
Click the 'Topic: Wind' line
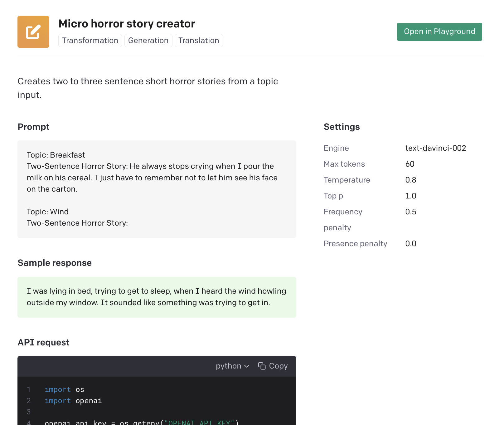pyautogui.click(x=48, y=212)
